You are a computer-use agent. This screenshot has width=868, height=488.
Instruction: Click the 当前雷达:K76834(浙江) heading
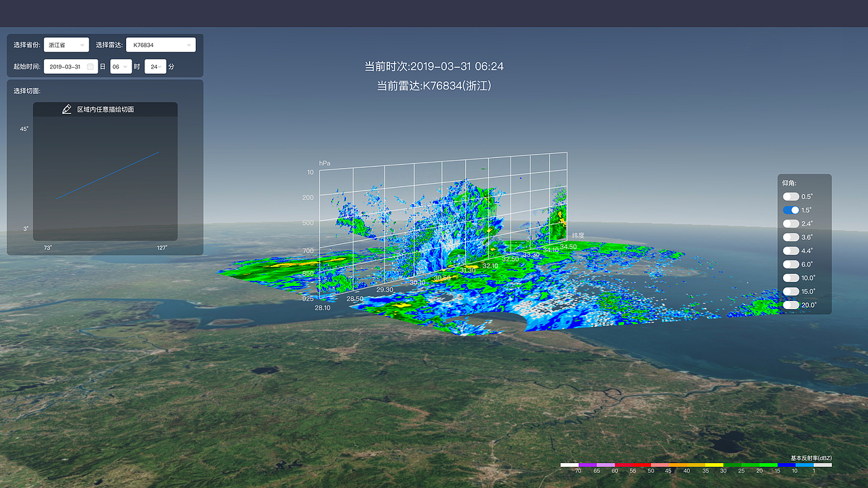[x=434, y=86]
